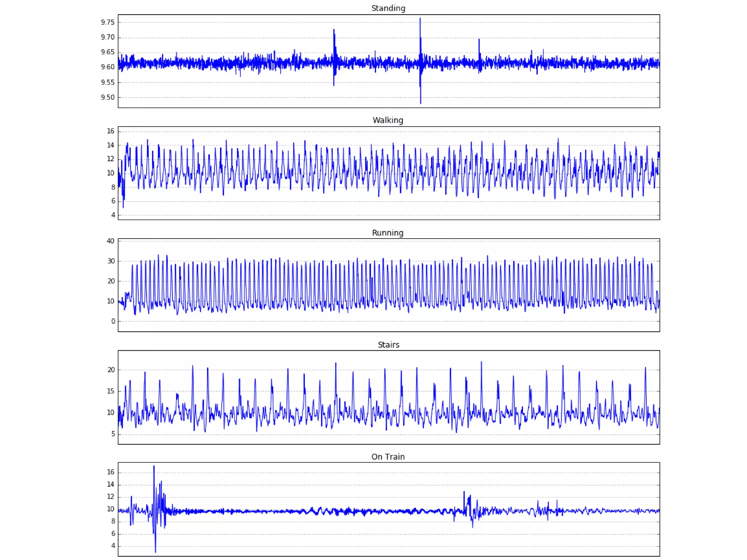Click the 9.50 label on Standing axis
747x560 pixels.
[108, 97]
